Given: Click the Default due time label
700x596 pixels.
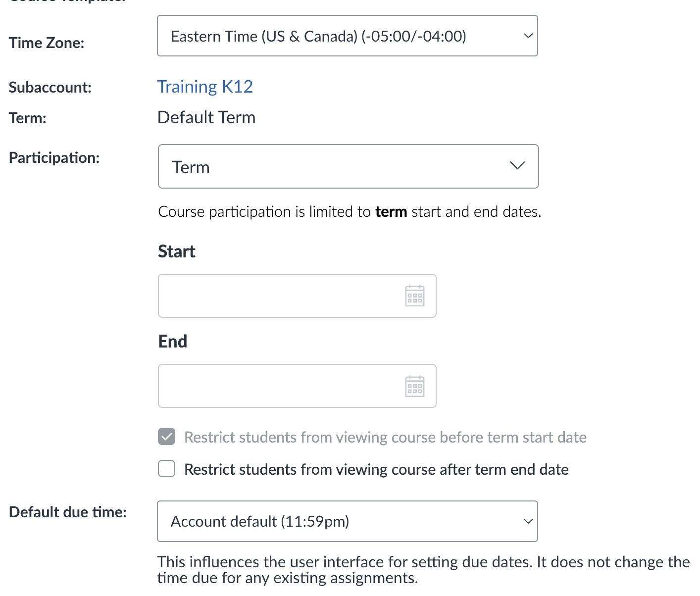Looking at the screenshot, I should point(68,512).
